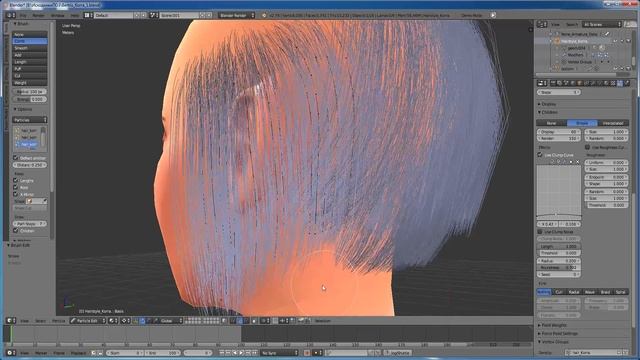The height and width of the screenshot is (360, 640).
Task: Toggle Use Clump Noise checkbox
Action: pos(540,231)
